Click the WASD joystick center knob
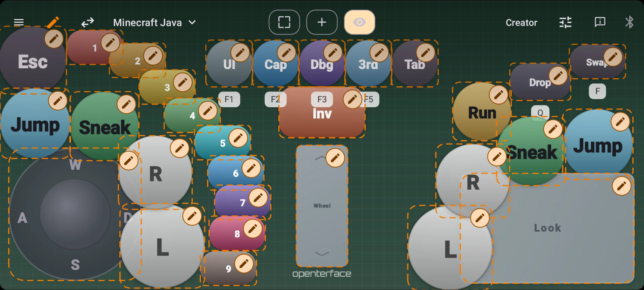The width and height of the screenshot is (644, 290). [75, 214]
